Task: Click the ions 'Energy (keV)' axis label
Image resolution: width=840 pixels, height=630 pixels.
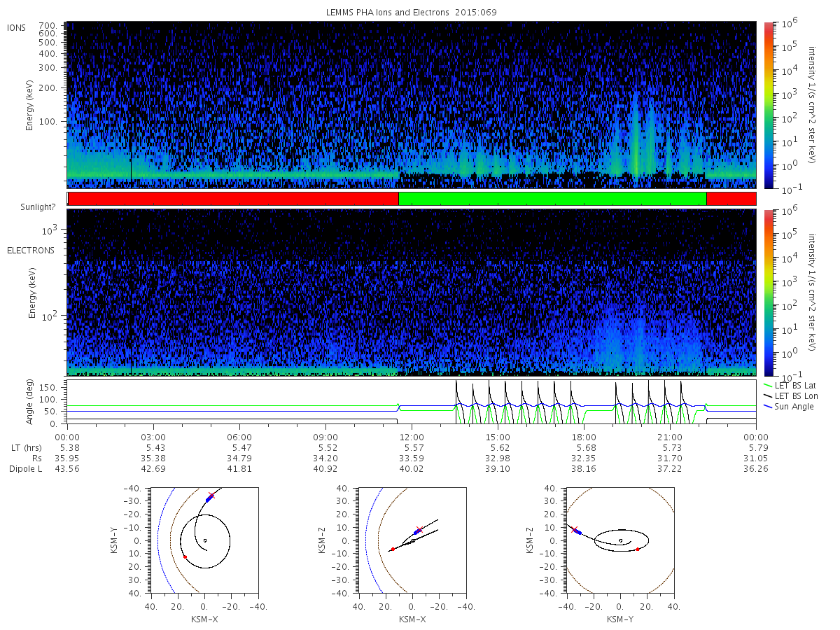Action: point(30,105)
